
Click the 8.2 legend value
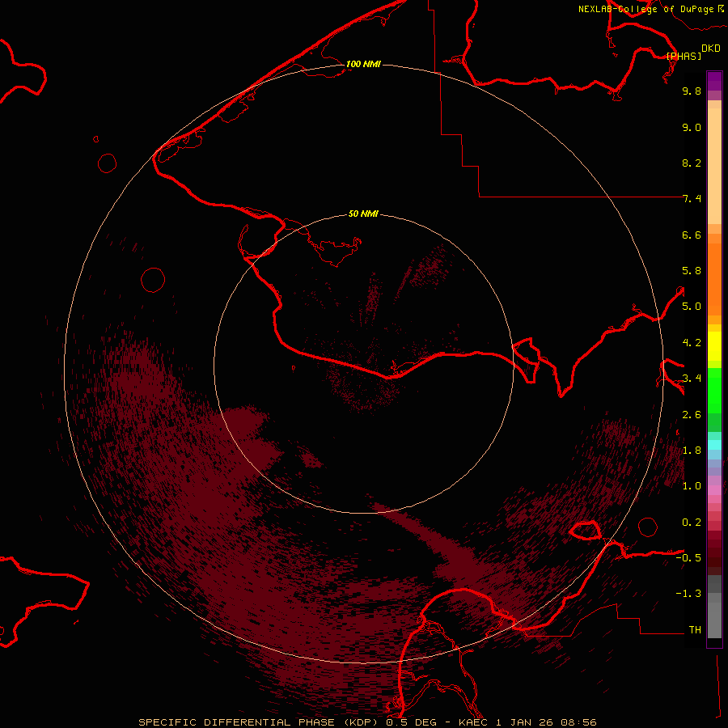[x=692, y=163]
